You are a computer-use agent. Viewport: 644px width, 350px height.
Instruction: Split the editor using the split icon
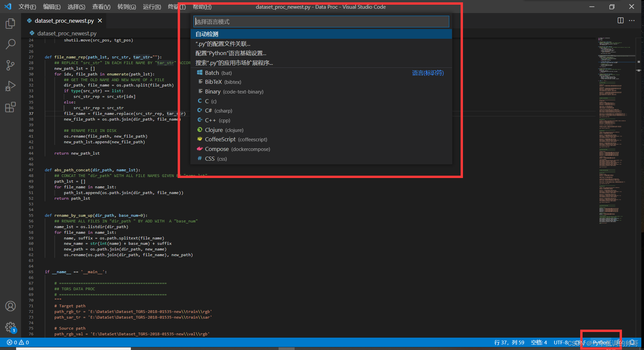(621, 20)
